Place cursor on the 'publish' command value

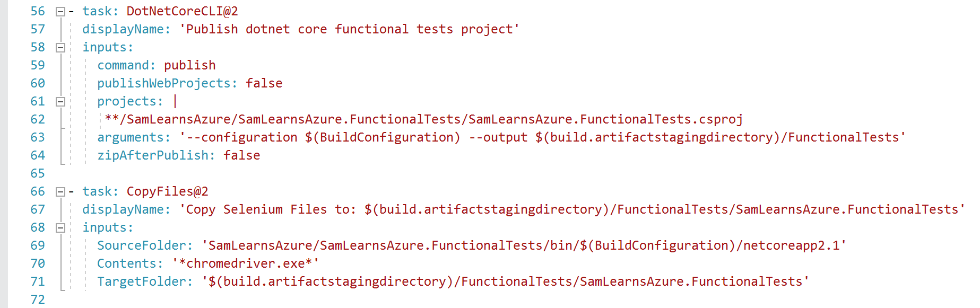pyautogui.click(x=189, y=65)
